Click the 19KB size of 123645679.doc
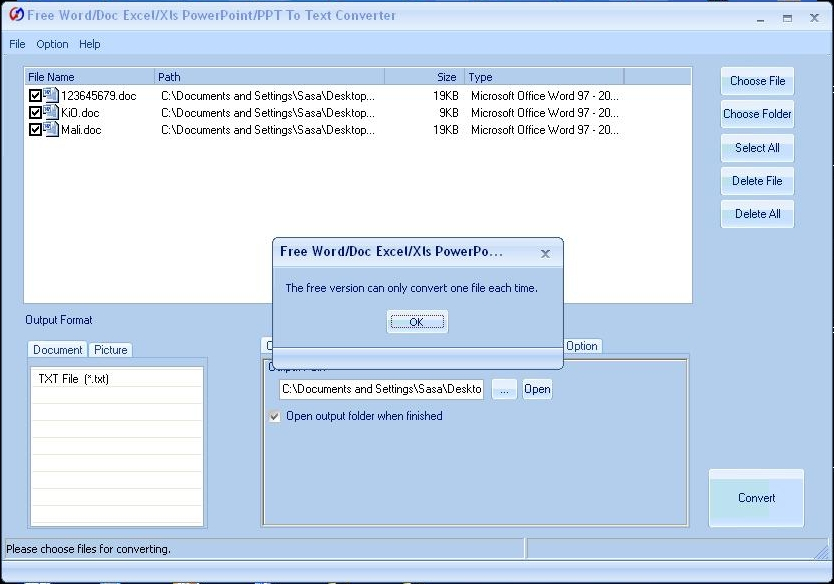The height and width of the screenshot is (584, 834). (x=446, y=96)
